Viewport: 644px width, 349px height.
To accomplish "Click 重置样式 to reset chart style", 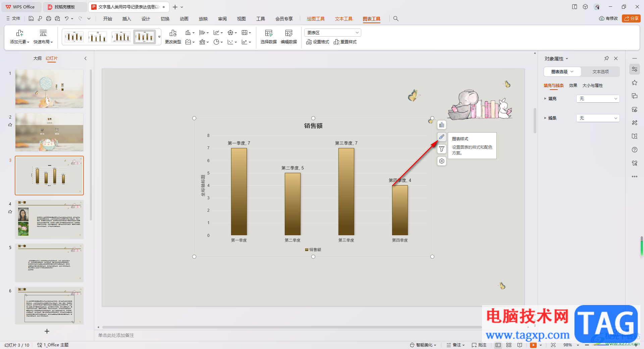I will 345,42.
